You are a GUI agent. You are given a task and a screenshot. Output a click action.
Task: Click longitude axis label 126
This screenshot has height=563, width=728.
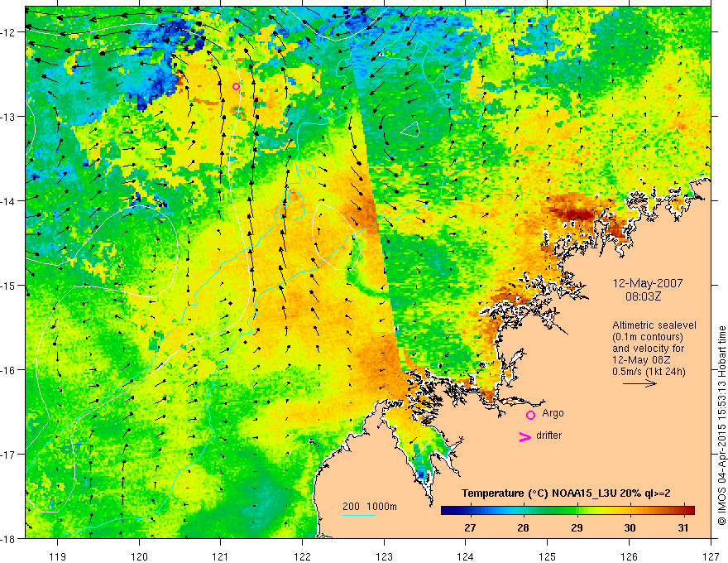(629, 556)
